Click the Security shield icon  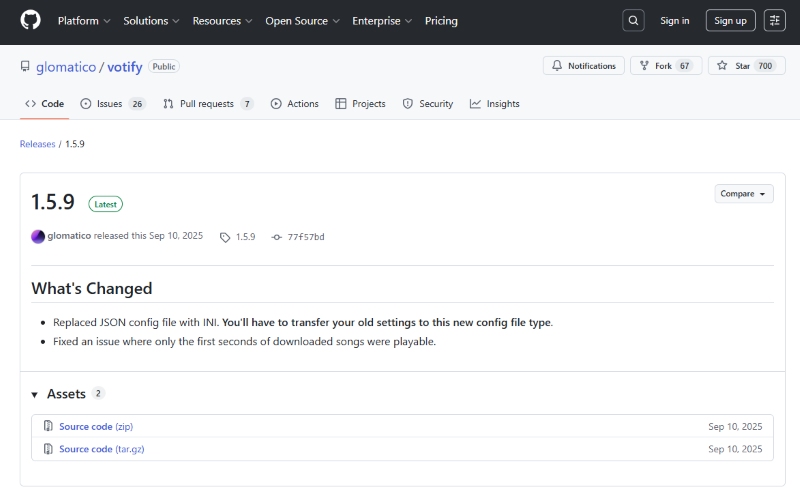tap(408, 104)
